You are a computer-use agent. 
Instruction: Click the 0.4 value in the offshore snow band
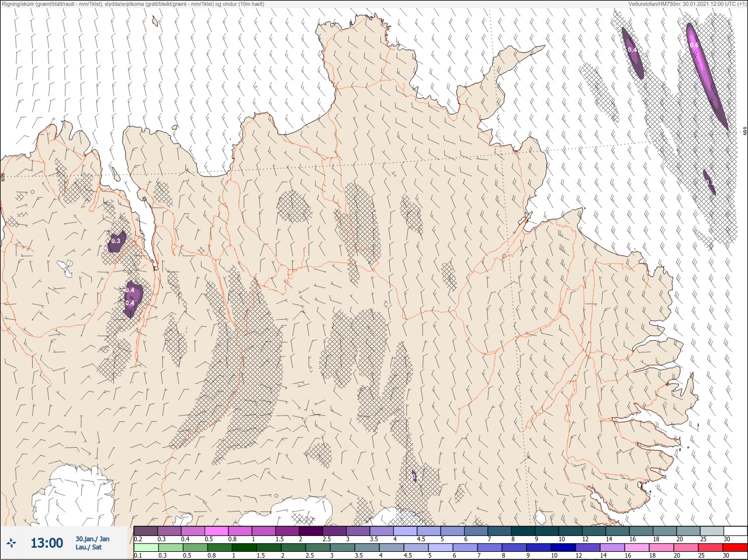point(632,50)
